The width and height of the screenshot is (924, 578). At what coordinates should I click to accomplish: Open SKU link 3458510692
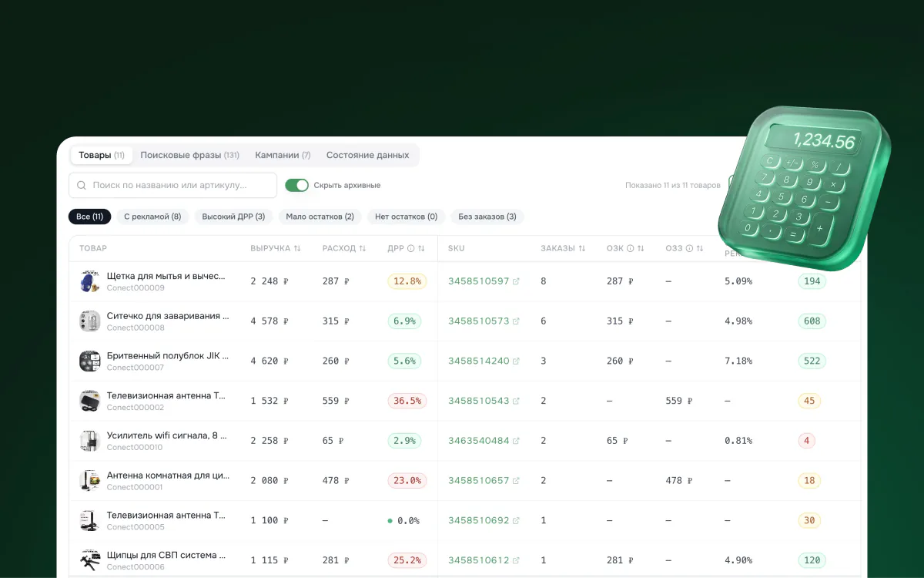478,521
